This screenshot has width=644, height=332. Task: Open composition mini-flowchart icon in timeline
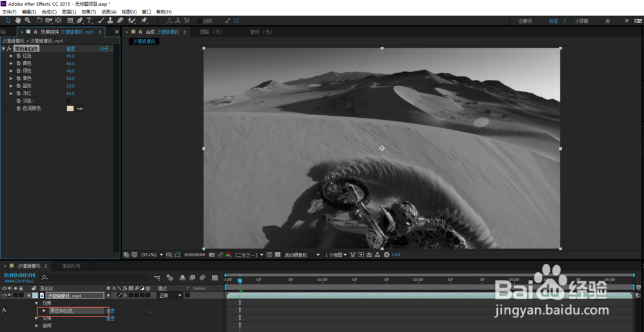[x=157, y=278]
